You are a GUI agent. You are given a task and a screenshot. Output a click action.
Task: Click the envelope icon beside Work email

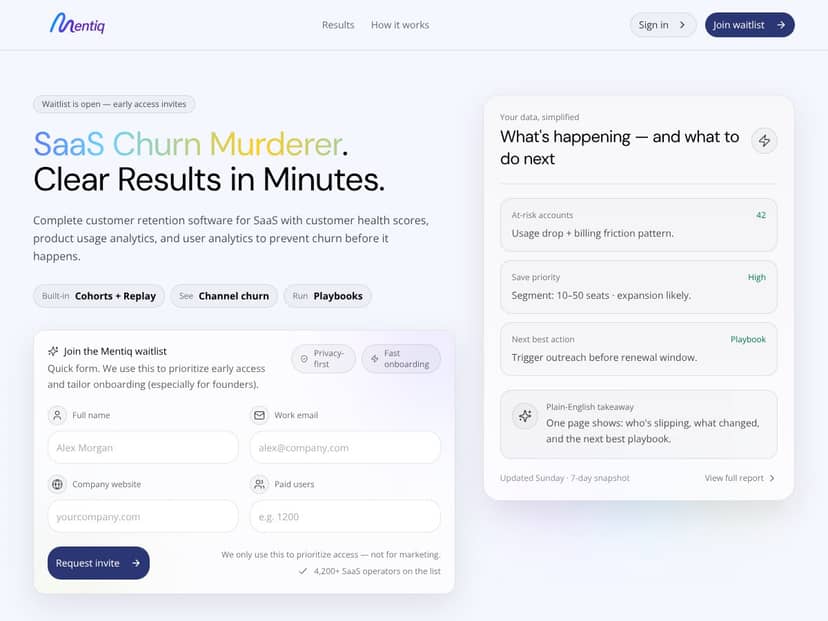[258, 414]
